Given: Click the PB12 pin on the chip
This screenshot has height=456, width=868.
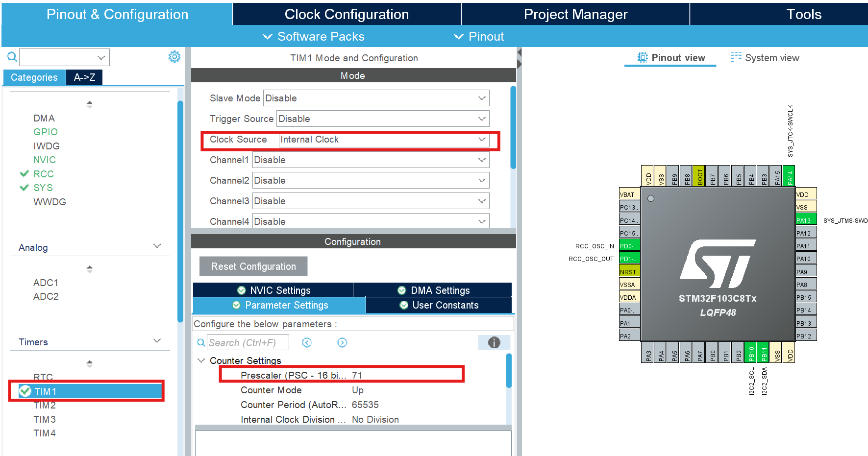Looking at the screenshot, I should click(x=806, y=336).
